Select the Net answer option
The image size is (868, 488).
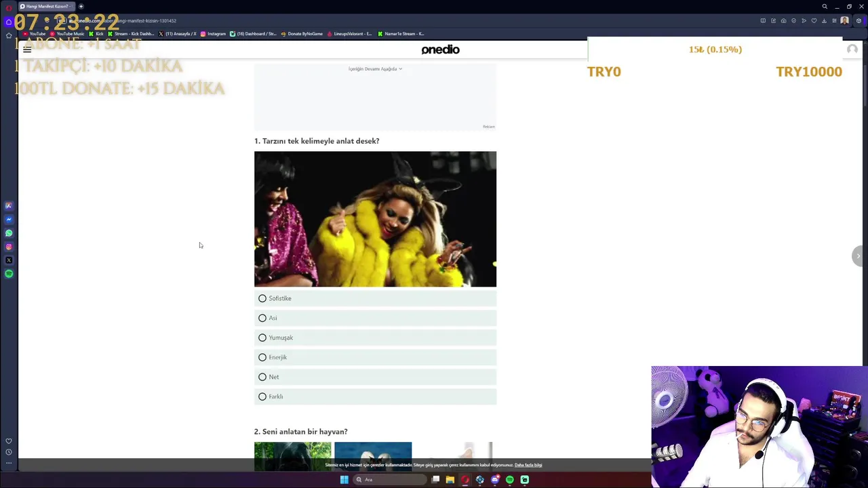[x=375, y=377]
